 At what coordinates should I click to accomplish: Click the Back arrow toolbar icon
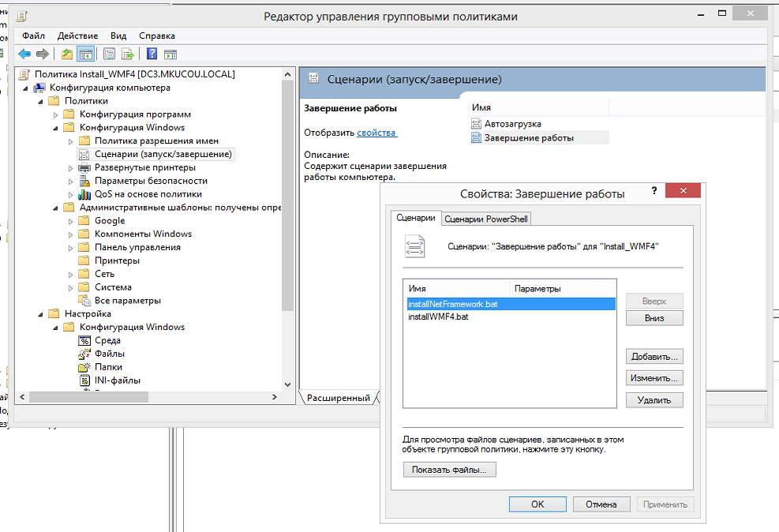coord(24,54)
